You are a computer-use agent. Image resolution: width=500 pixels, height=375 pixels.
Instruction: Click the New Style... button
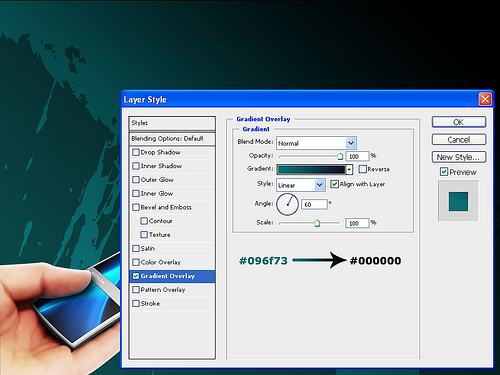459,157
